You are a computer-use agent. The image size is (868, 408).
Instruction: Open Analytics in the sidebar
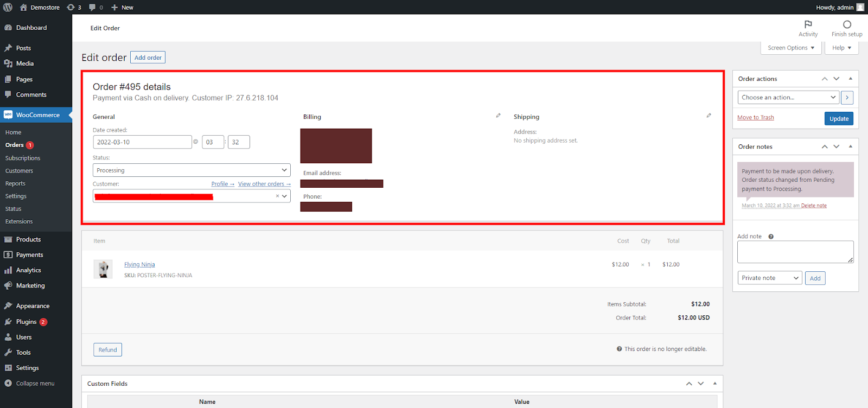(36, 270)
